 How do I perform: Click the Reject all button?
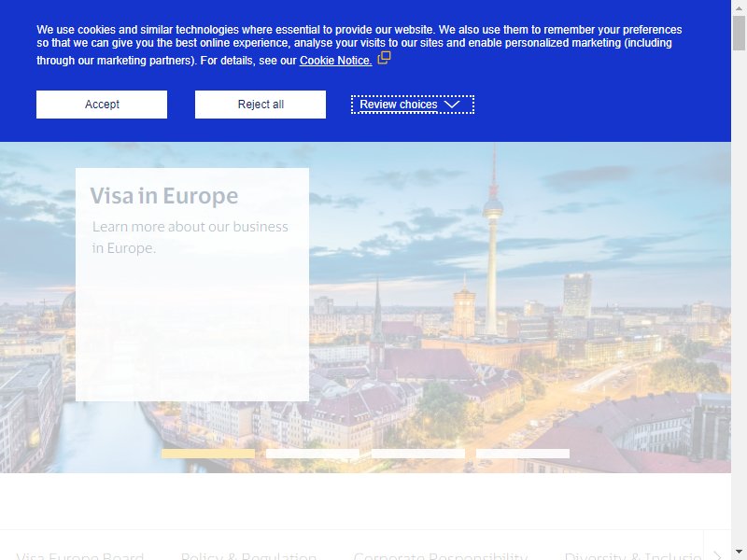pos(261,105)
